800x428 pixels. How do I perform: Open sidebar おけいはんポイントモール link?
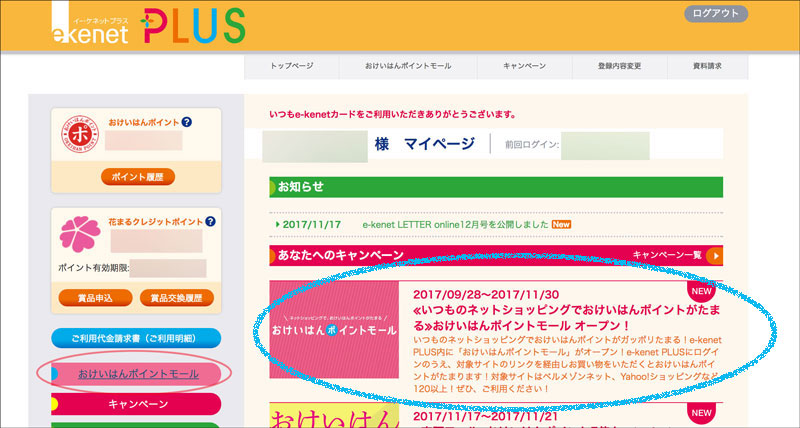click(x=138, y=374)
